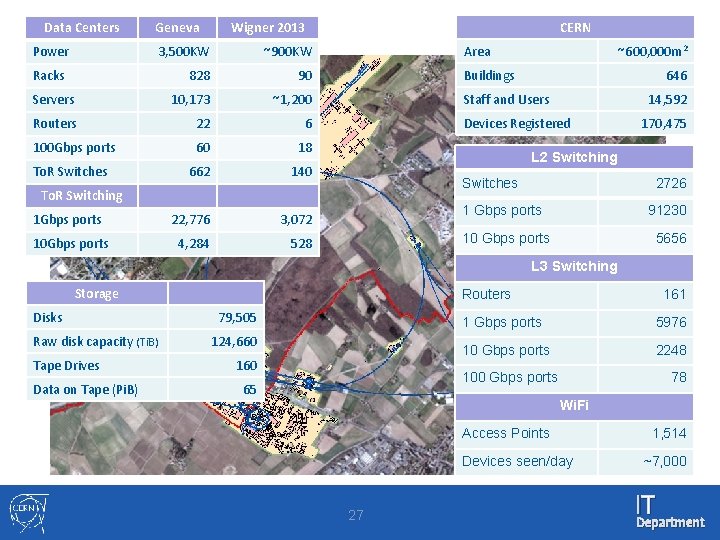This screenshot has height=540, width=720.
Task: Click the L2 Switching section header
Action: pos(574,158)
